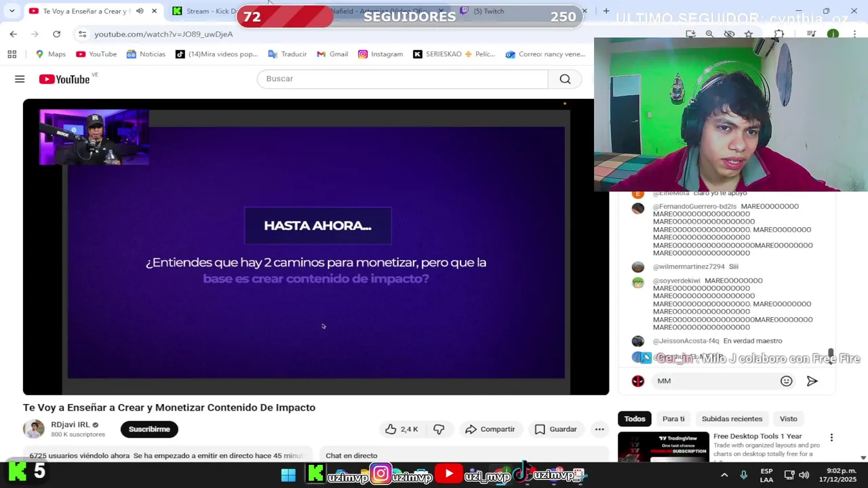Open emoji picker in live chat
Viewport: 868px width, 488px height.
pyautogui.click(x=786, y=381)
